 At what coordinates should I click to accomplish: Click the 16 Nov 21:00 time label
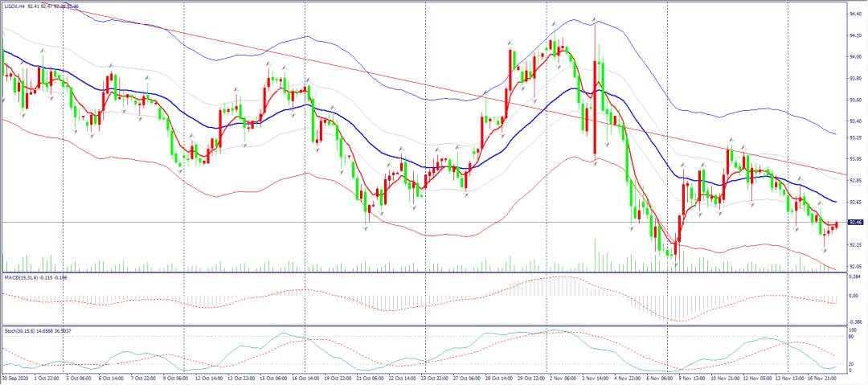pyautogui.click(x=823, y=378)
